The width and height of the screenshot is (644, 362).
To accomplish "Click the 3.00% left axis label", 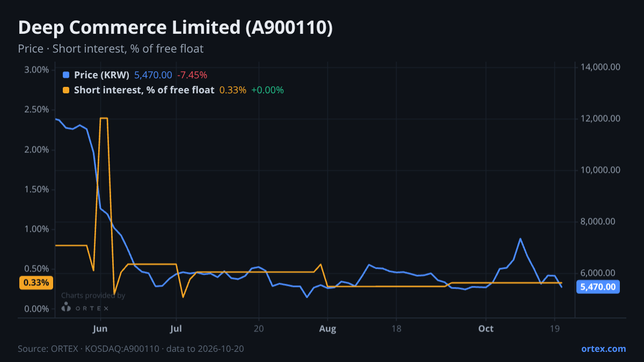I will click(x=36, y=70).
